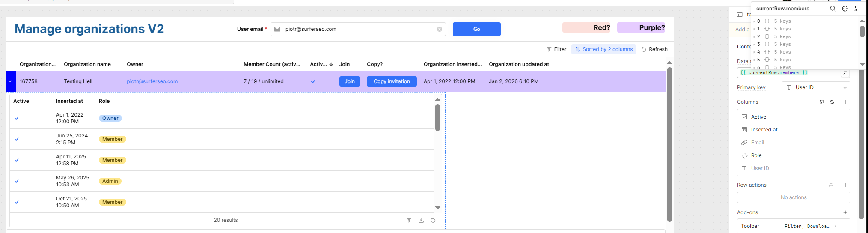868x233 pixels.
Task: Select the Role column in Columns list
Action: click(x=756, y=155)
